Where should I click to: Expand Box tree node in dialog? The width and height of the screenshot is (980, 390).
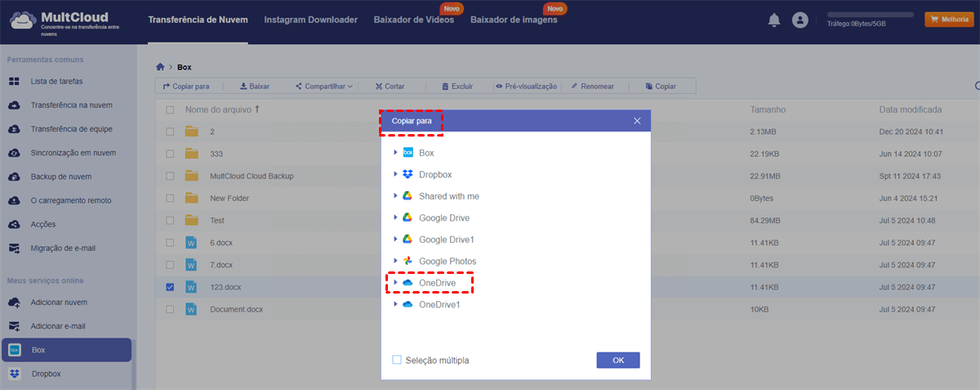395,153
